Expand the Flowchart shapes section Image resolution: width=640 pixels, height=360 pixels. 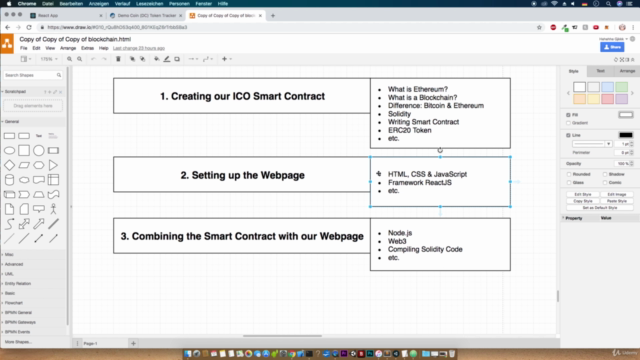tap(13, 303)
